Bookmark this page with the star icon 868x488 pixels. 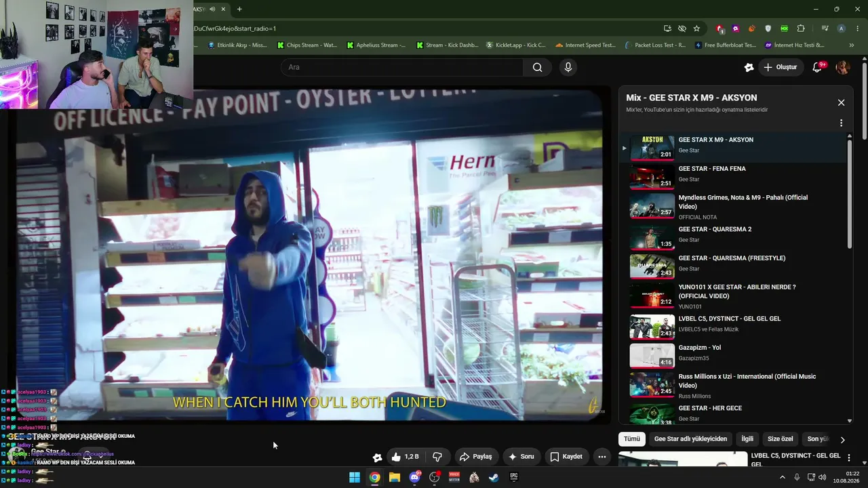[x=696, y=28]
